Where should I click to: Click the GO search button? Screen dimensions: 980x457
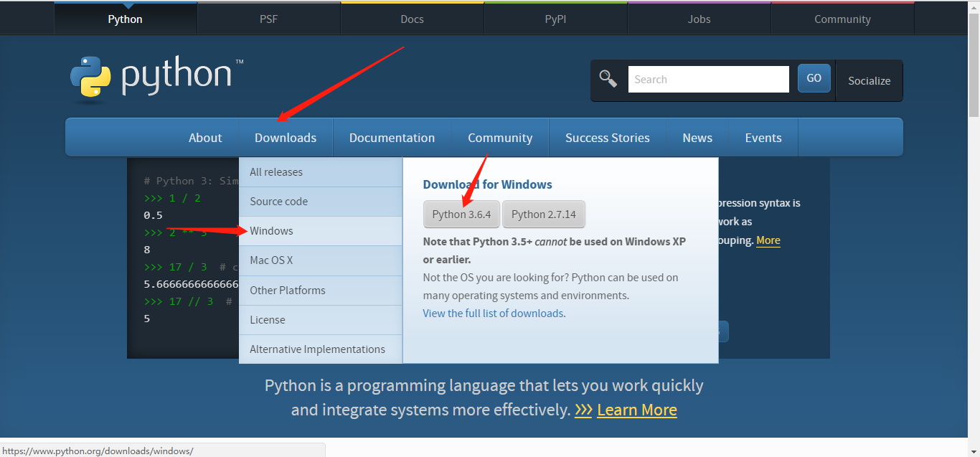tap(814, 78)
